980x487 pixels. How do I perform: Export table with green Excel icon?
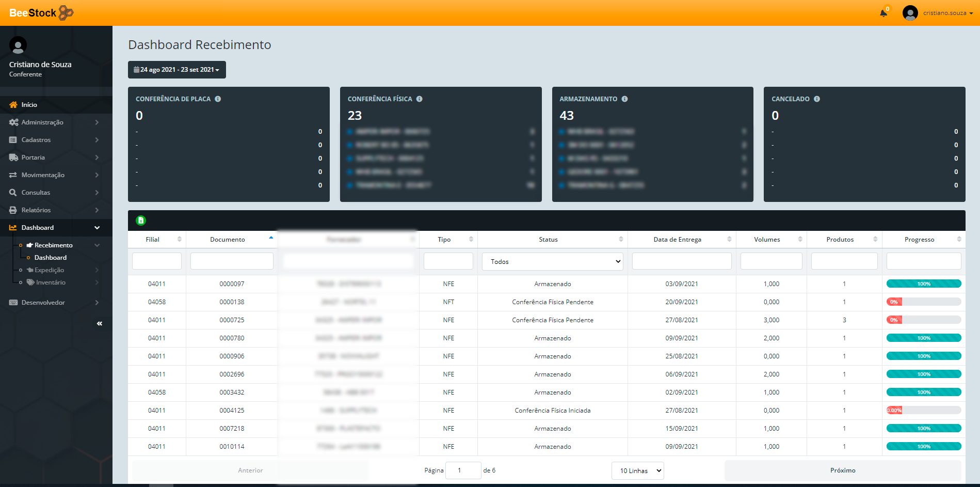point(141,221)
